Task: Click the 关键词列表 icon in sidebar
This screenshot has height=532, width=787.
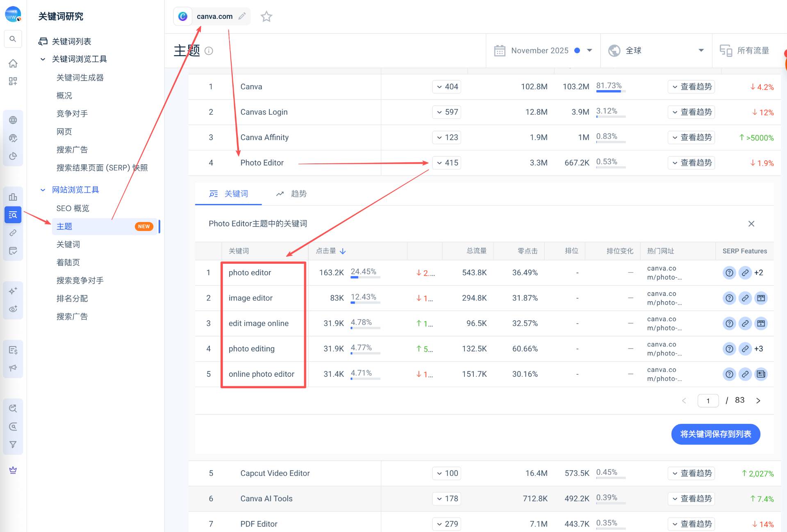Action: (43, 41)
